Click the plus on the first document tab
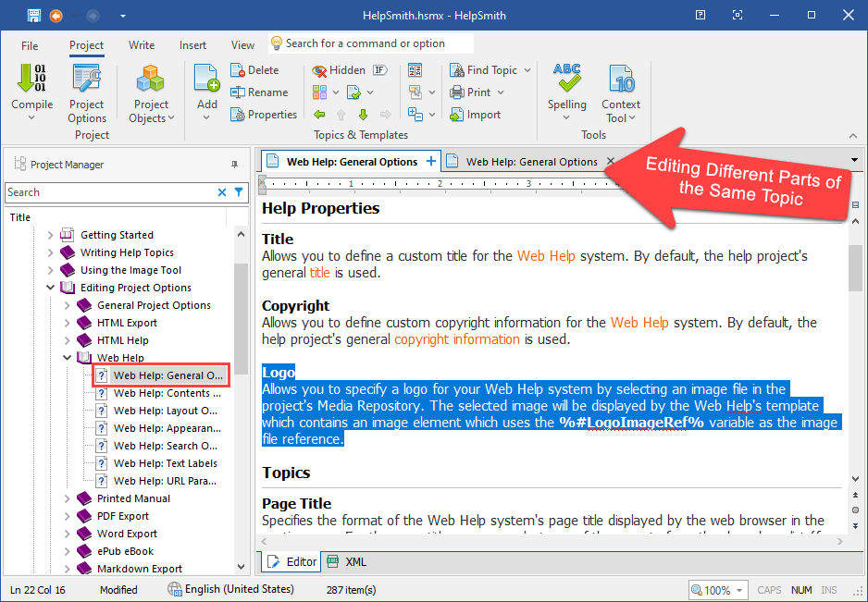The height and width of the screenshot is (602, 868). point(431,161)
